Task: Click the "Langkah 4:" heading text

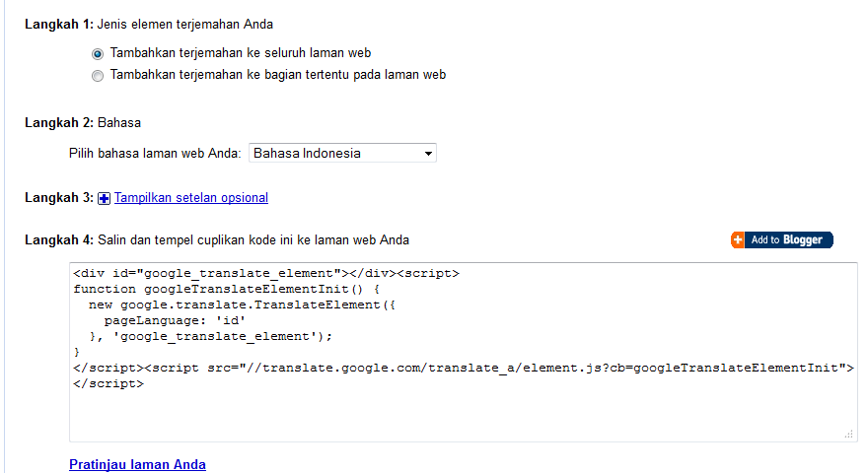Action: tap(59, 239)
